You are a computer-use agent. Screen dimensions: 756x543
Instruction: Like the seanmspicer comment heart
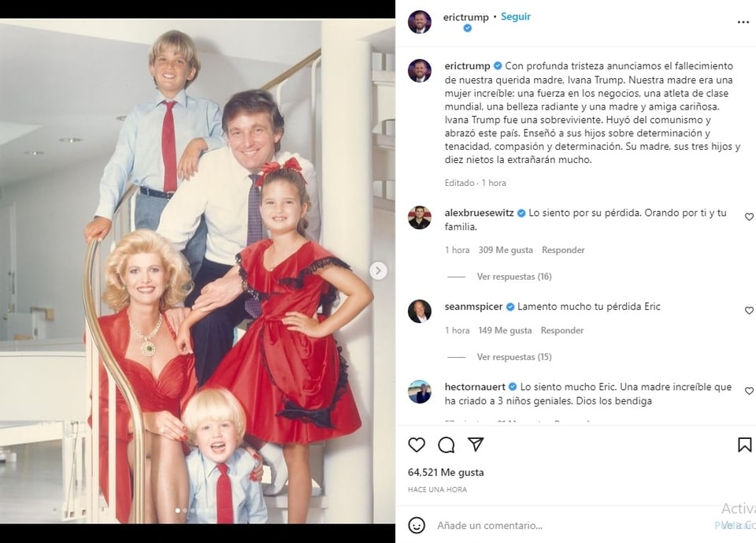(x=749, y=311)
